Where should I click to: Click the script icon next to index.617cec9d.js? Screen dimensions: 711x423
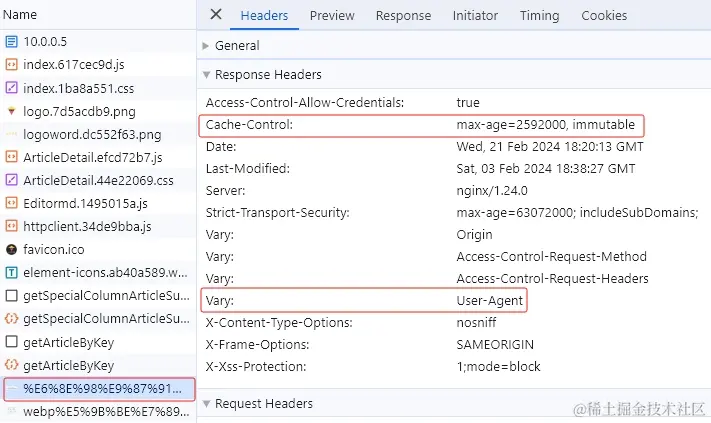(12, 65)
